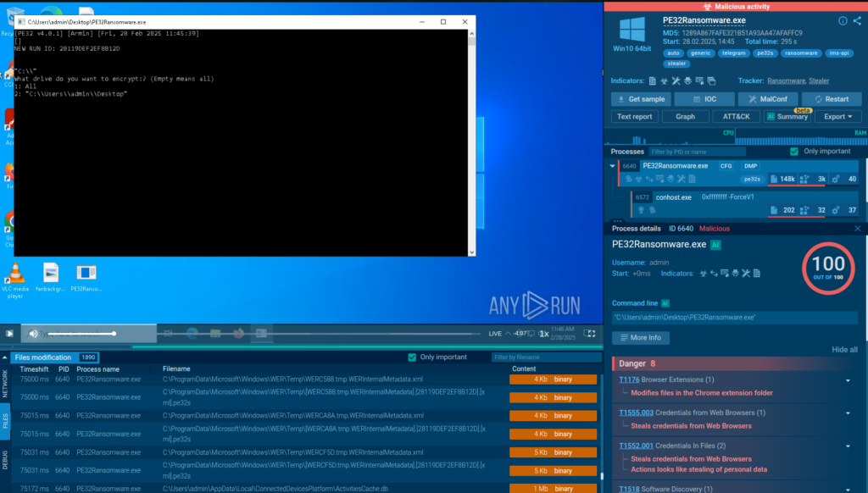The image size is (868, 493).
Task: Expand T1555.003 Credentials from Web Browsers
Action: pyautogui.click(x=848, y=413)
